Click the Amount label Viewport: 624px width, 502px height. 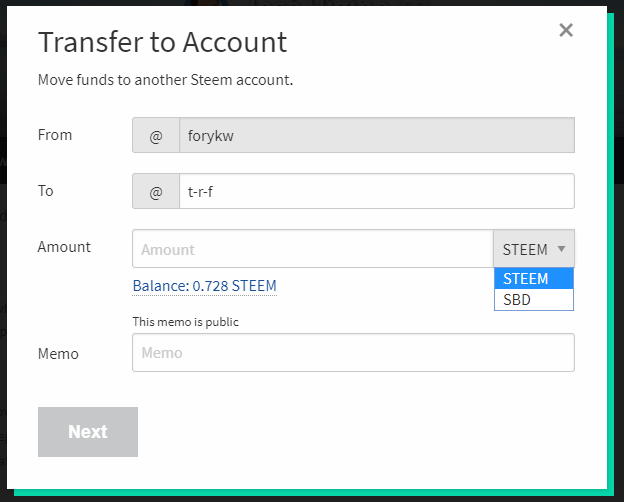tap(64, 247)
